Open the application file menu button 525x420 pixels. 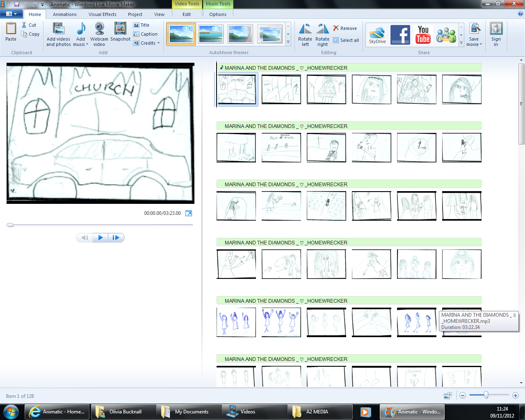[11, 14]
